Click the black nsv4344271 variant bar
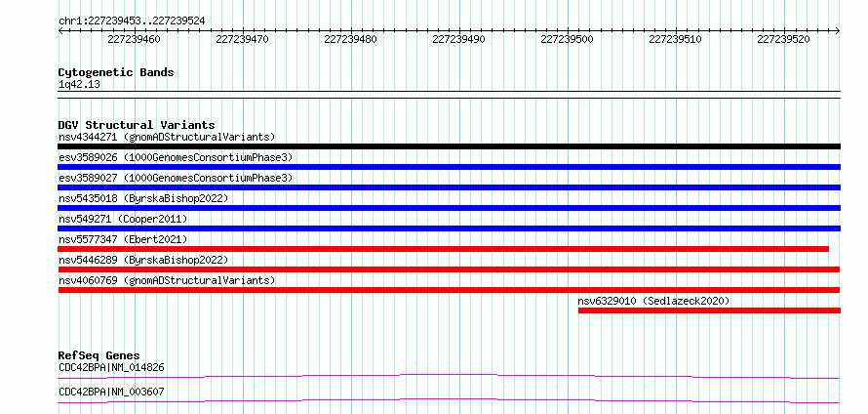Viewport: 868px width, 414px height. (x=449, y=146)
